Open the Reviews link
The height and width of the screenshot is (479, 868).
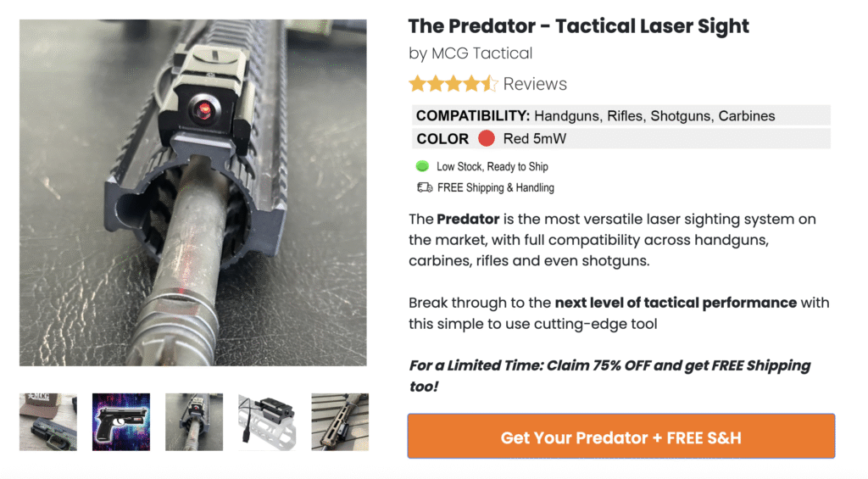point(535,84)
